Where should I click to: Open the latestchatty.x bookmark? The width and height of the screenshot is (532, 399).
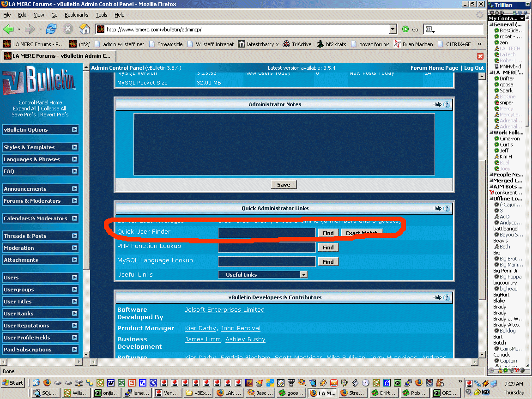[258, 44]
